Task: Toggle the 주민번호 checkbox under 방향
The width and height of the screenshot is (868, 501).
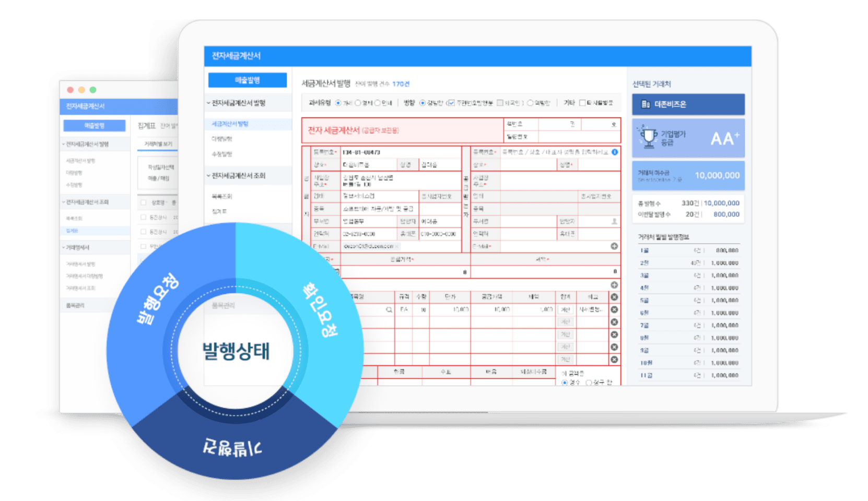Action: pyautogui.click(x=452, y=103)
